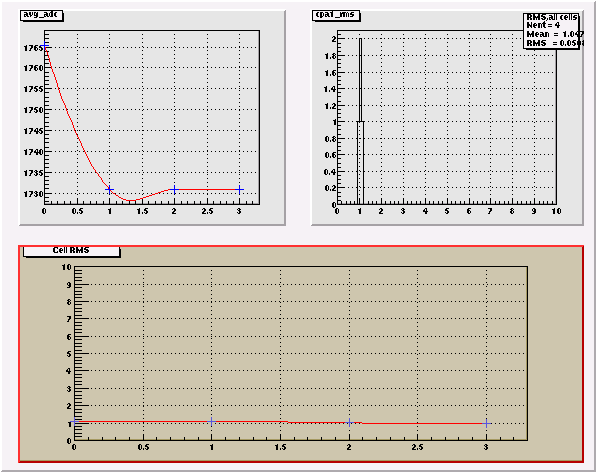The image size is (596, 472).
Task: Click the 2.5 label on Cell RMS x-axis
Action: (x=417, y=447)
